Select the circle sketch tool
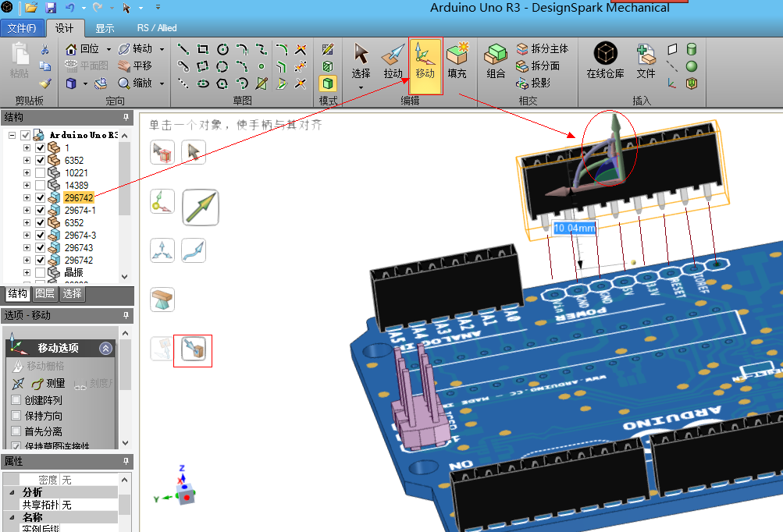 pyautogui.click(x=222, y=49)
